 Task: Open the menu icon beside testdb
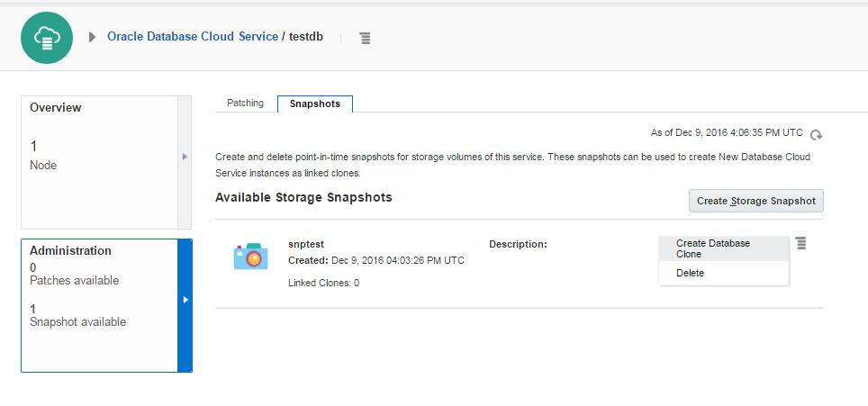coord(365,38)
